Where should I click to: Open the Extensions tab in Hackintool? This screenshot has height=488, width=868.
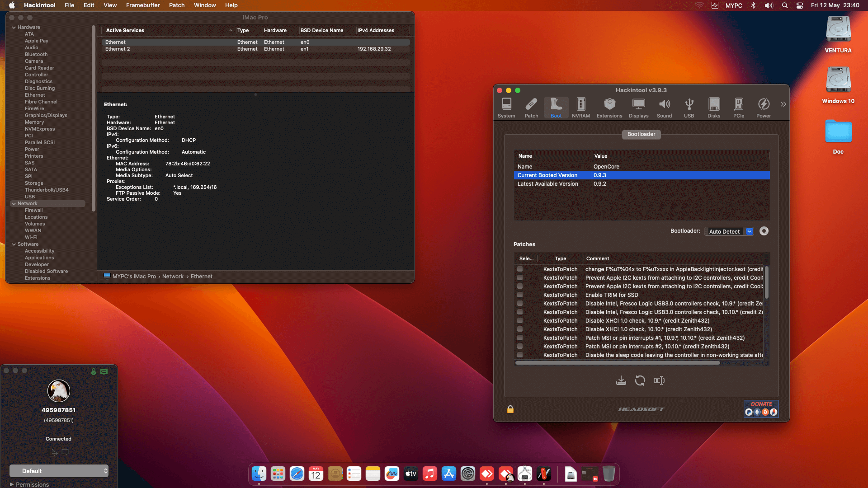coord(609,108)
